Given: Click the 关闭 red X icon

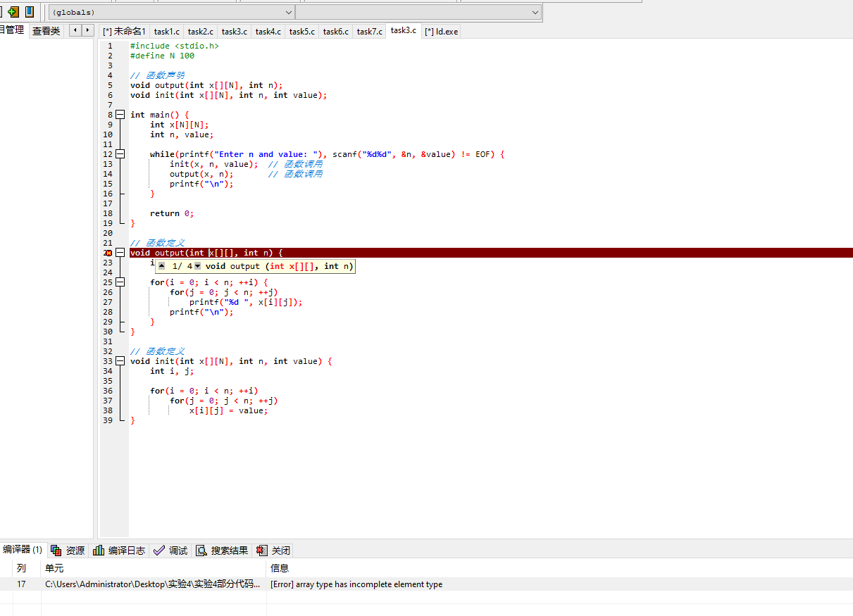Looking at the screenshot, I should 262,551.
